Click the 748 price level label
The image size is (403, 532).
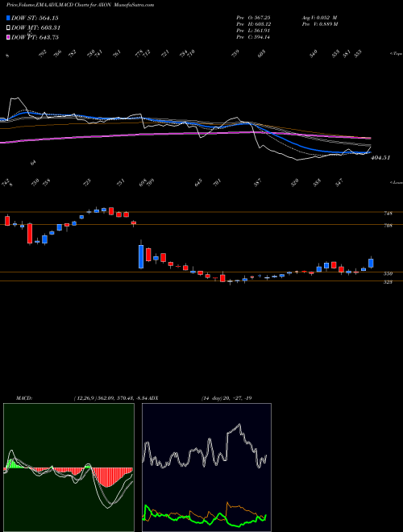click(388, 214)
